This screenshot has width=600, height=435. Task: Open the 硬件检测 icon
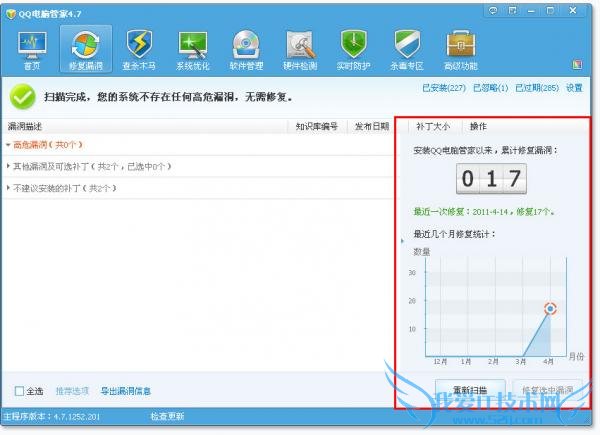pos(300,50)
